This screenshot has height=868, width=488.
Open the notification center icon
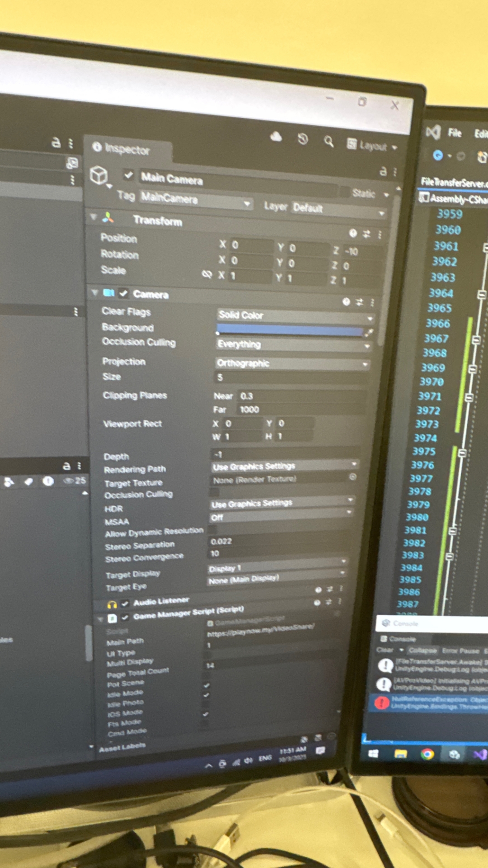[320, 750]
